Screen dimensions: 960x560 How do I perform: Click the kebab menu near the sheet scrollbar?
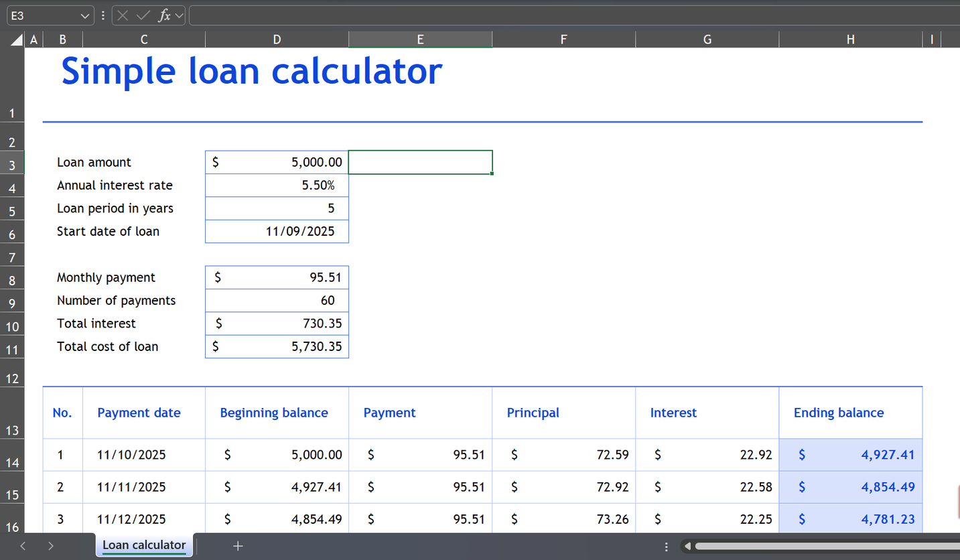(x=666, y=546)
